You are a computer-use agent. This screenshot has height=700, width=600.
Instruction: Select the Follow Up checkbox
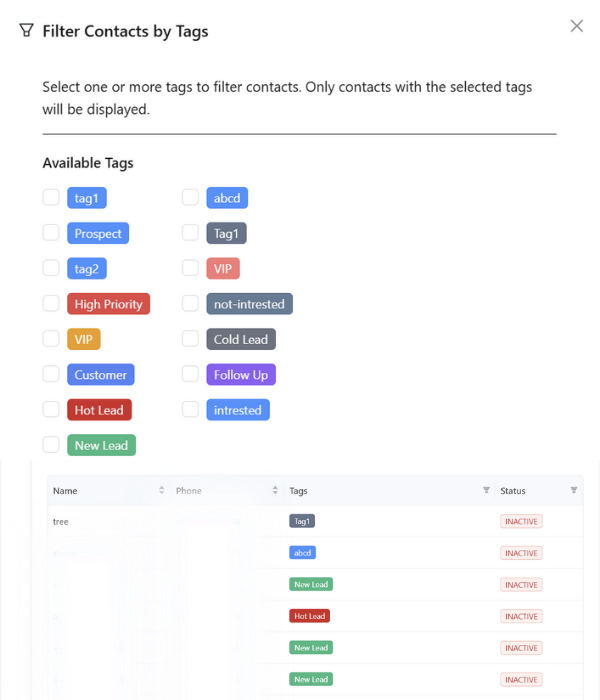(x=190, y=375)
